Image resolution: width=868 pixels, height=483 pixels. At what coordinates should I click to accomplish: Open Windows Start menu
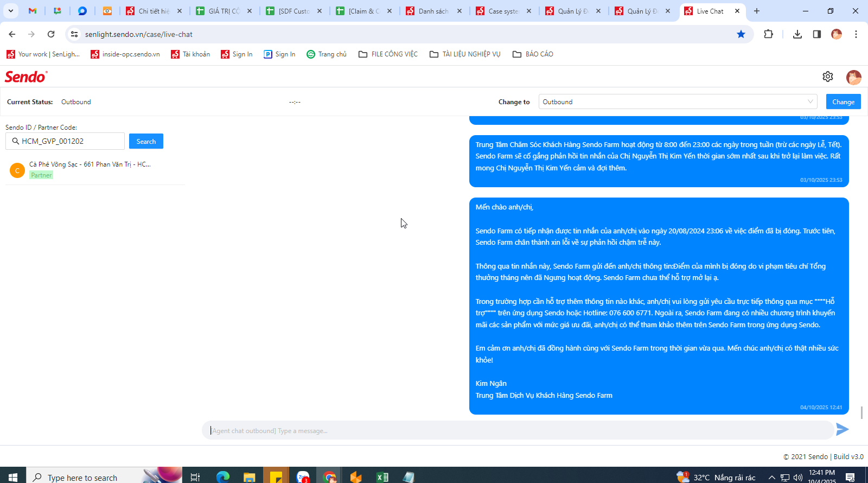[13, 477]
